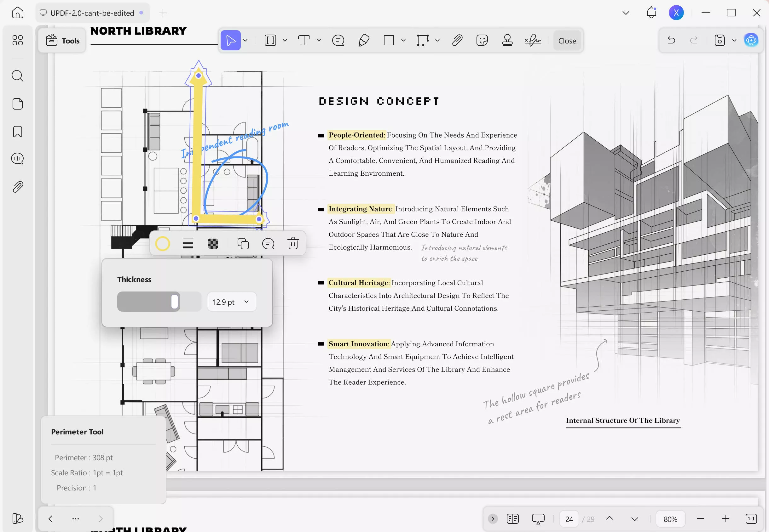Screen dimensions: 769x532
Task: Open the sticker tool
Action: [x=482, y=41]
